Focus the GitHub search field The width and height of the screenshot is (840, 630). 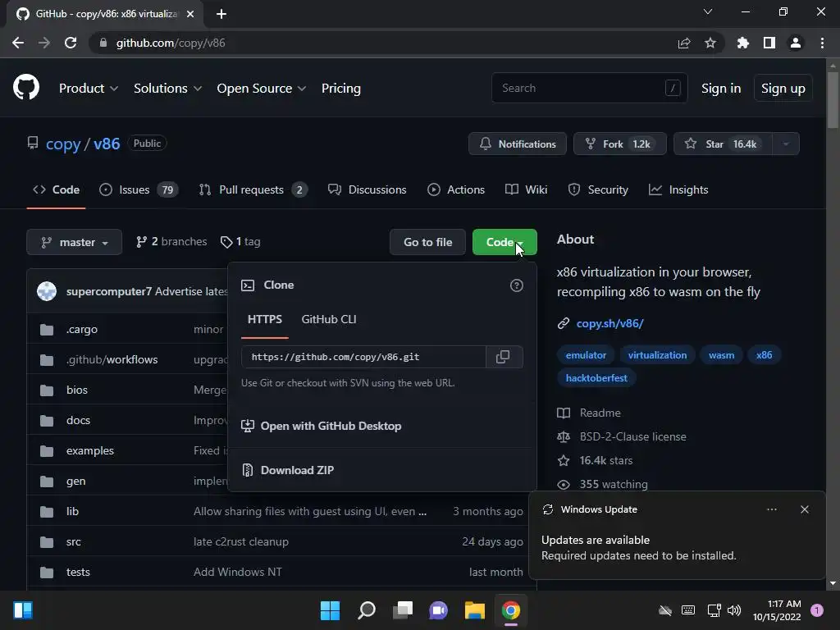(x=589, y=88)
